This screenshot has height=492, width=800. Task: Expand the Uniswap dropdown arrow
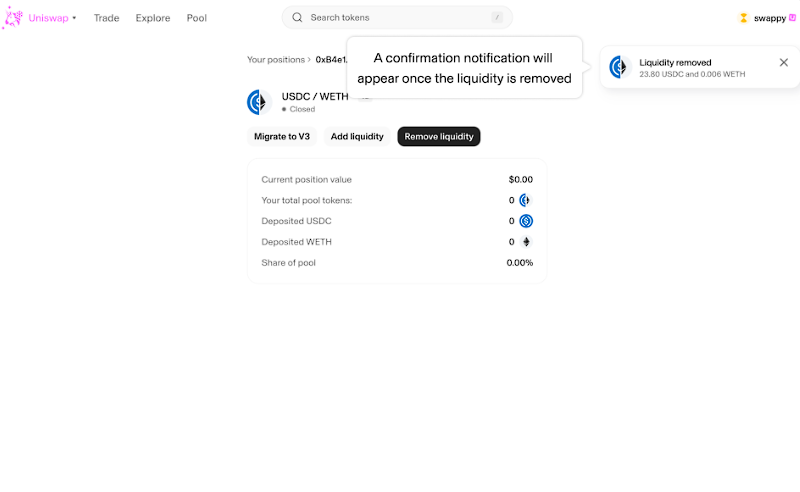click(74, 18)
